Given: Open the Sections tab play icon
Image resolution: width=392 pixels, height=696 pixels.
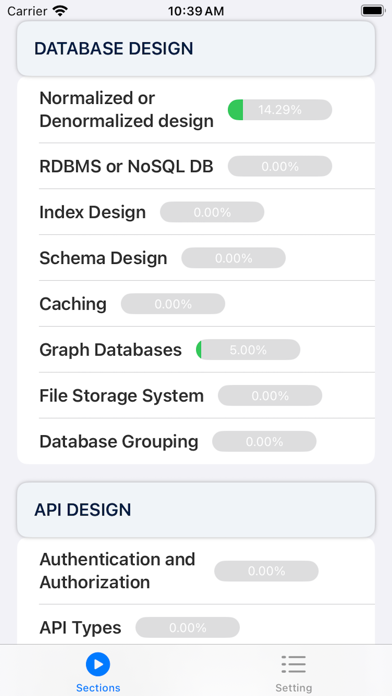Looking at the screenshot, I should [98, 664].
